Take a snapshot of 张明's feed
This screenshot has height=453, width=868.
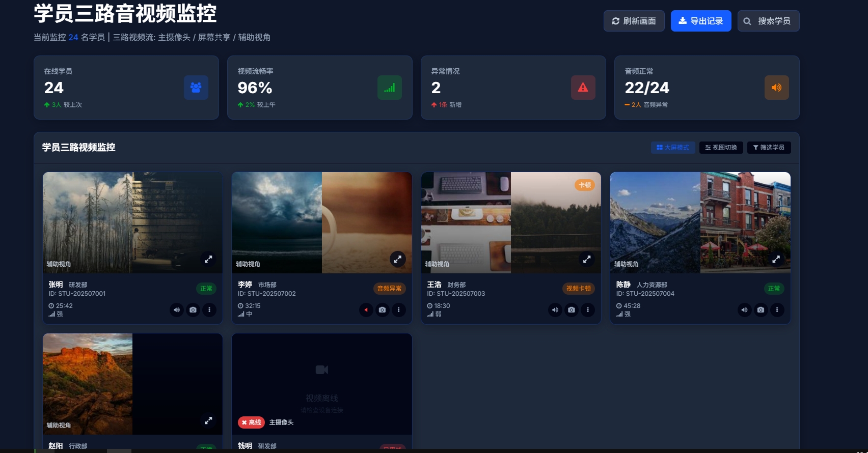pyautogui.click(x=193, y=309)
